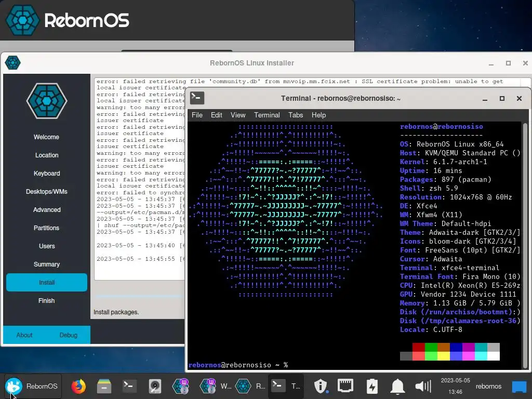Click the yellow color block in neofetch
Screen dimensions: 532x399
(x=444, y=356)
